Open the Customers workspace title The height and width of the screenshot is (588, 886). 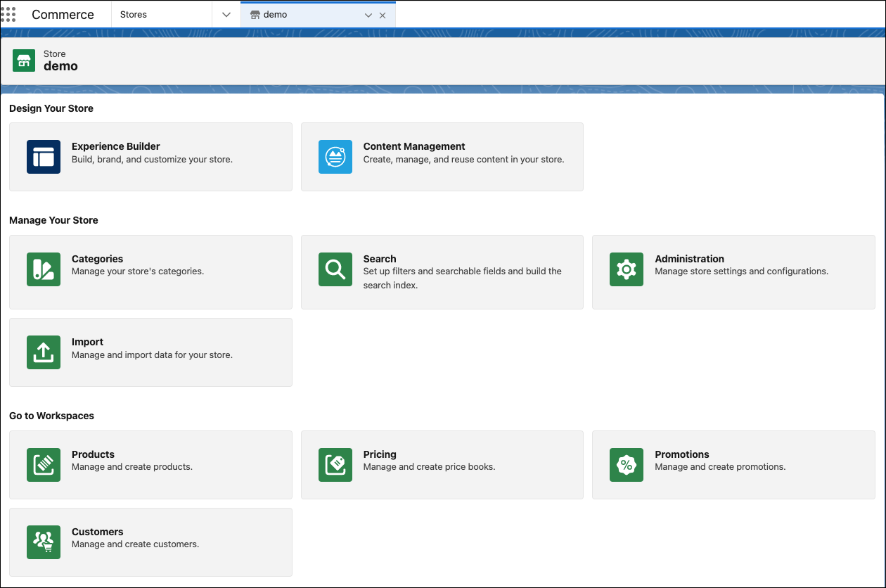point(97,532)
